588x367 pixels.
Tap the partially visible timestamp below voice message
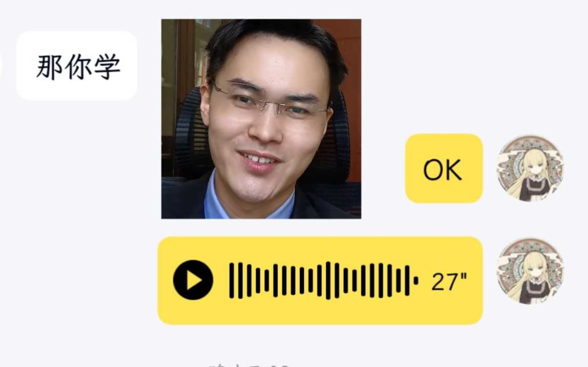(249, 365)
